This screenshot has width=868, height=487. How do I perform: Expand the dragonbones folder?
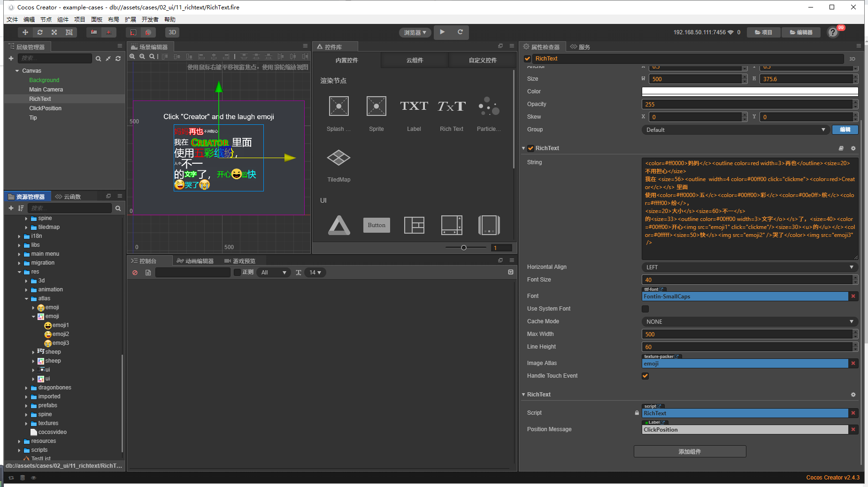pos(26,388)
